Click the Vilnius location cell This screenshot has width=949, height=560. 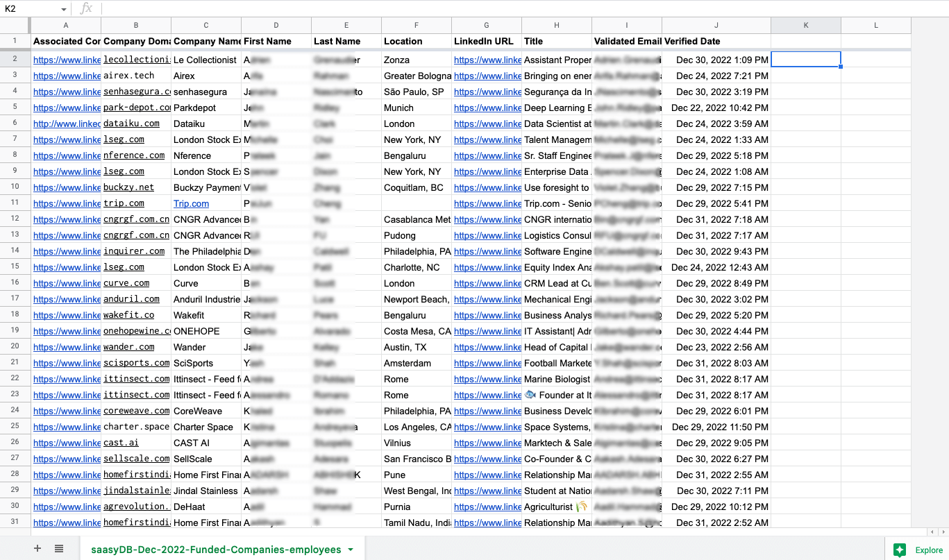pos(417,443)
